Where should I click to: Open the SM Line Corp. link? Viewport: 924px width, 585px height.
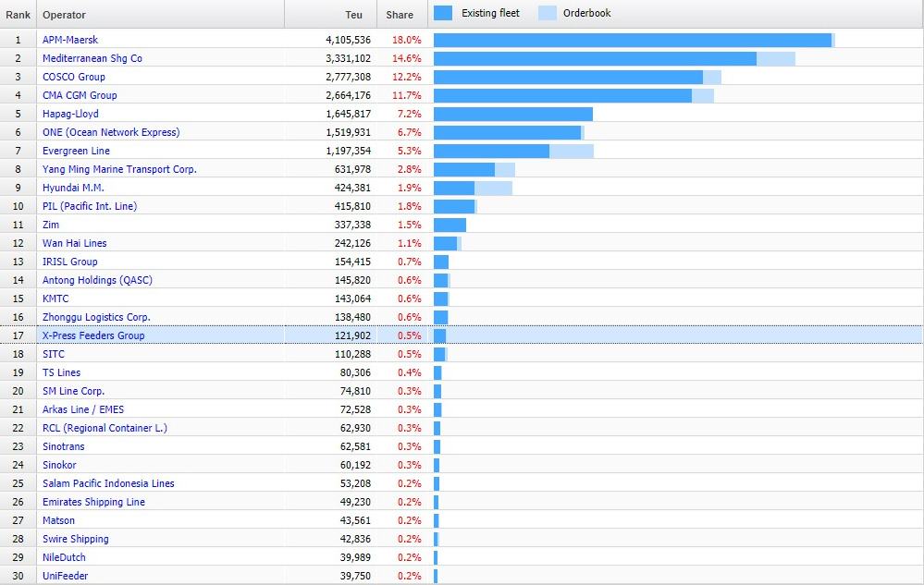coord(73,391)
